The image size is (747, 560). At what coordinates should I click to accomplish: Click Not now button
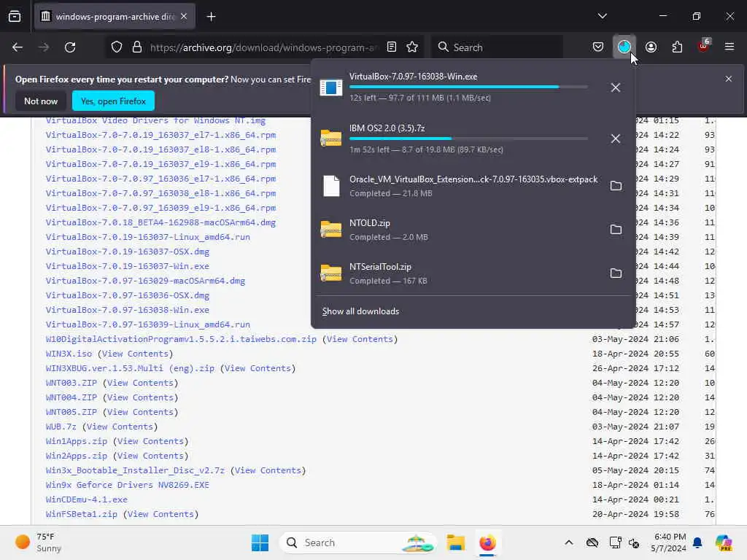[41, 101]
